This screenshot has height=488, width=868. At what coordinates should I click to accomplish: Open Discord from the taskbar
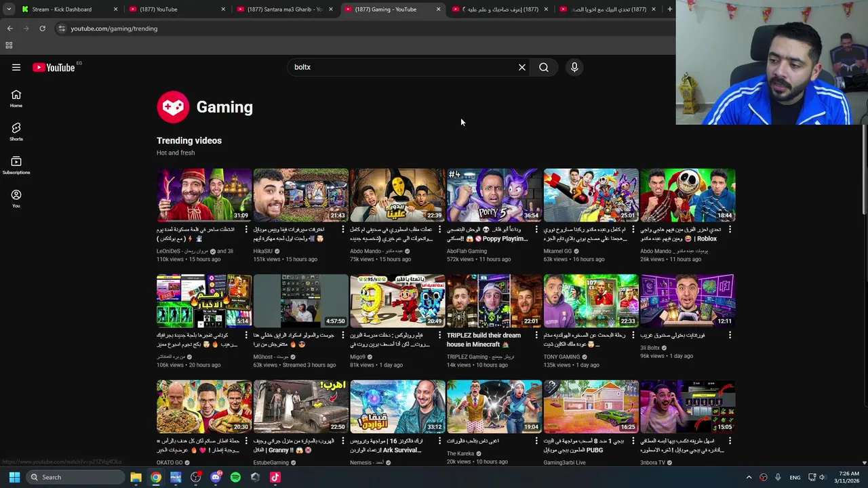(x=216, y=477)
